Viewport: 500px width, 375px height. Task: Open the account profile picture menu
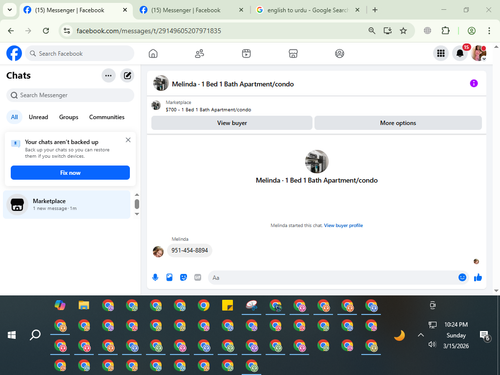[x=479, y=53]
